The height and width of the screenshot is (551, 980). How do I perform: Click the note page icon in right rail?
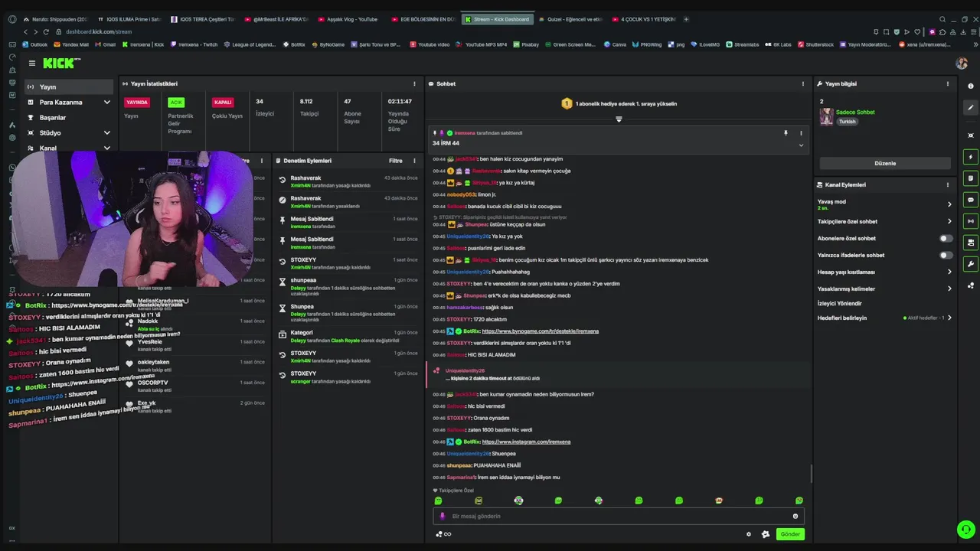971,178
